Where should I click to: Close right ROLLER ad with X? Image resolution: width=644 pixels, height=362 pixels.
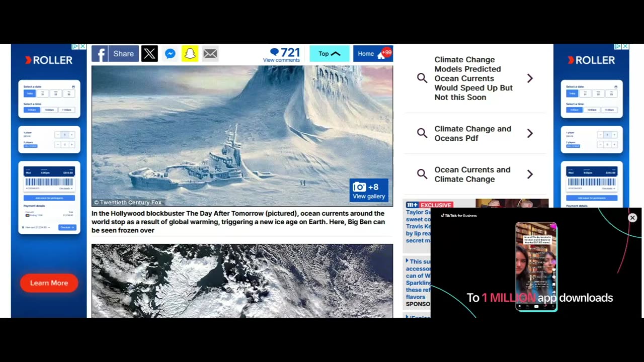625,46
